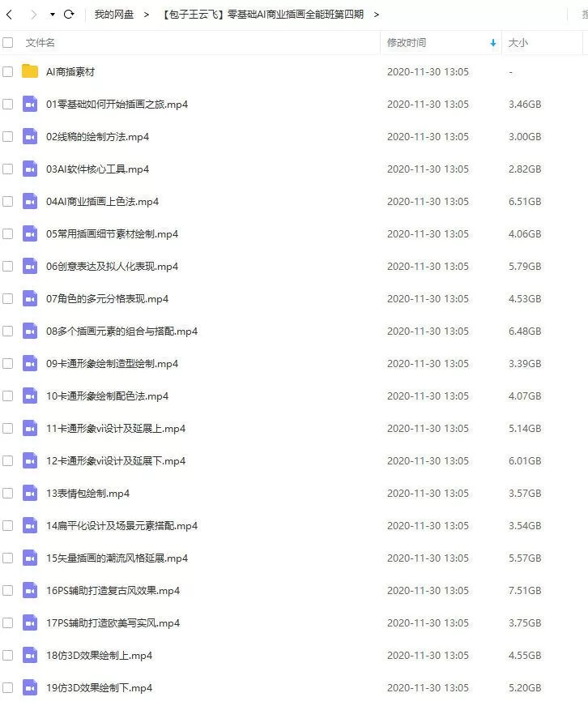The height and width of the screenshot is (710, 588).
Task: Click video icon for 19仿3D效果绘制下.mp4
Action: coord(30,688)
